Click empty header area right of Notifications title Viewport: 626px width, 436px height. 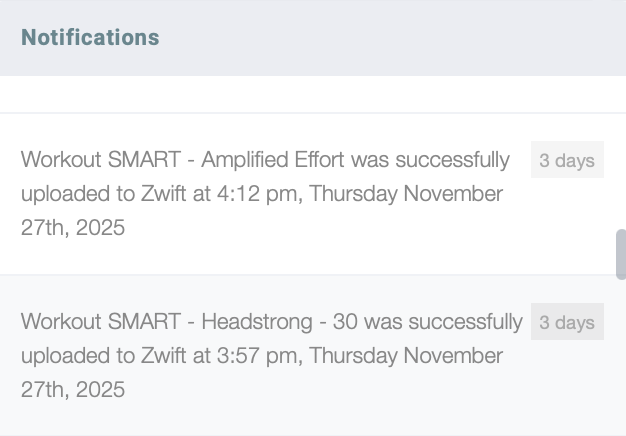pos(400,38)
